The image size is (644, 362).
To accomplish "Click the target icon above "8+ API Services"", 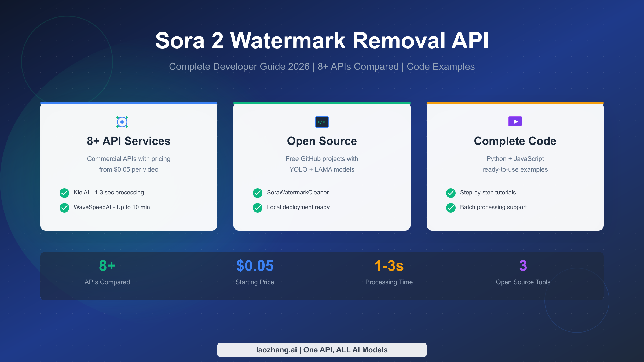I will coord(122,122).
